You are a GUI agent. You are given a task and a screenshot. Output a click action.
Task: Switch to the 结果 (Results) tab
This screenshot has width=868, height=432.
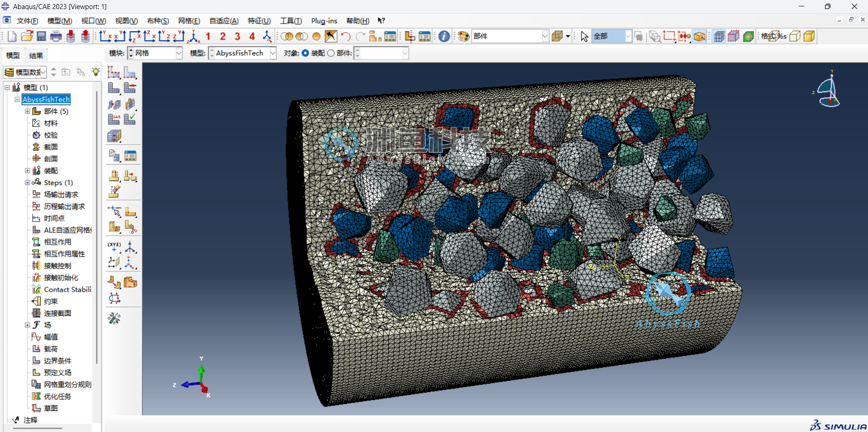pos(36,56)
